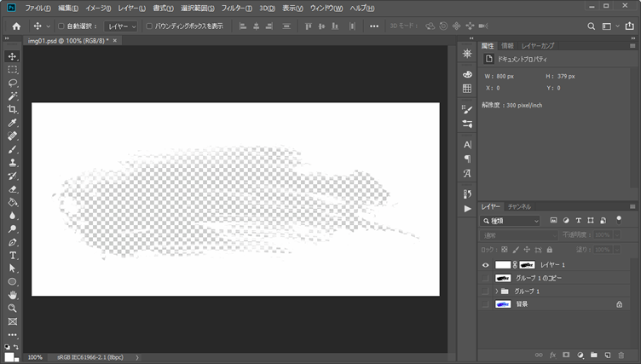
Task: Select the Brush tool
Action: pyautogui.click(x=12, y=149)
